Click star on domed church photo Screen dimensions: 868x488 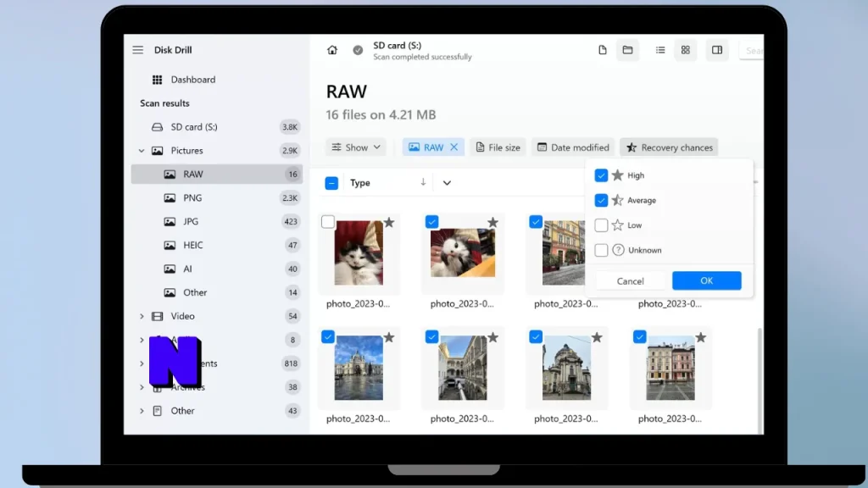point(597,337)
